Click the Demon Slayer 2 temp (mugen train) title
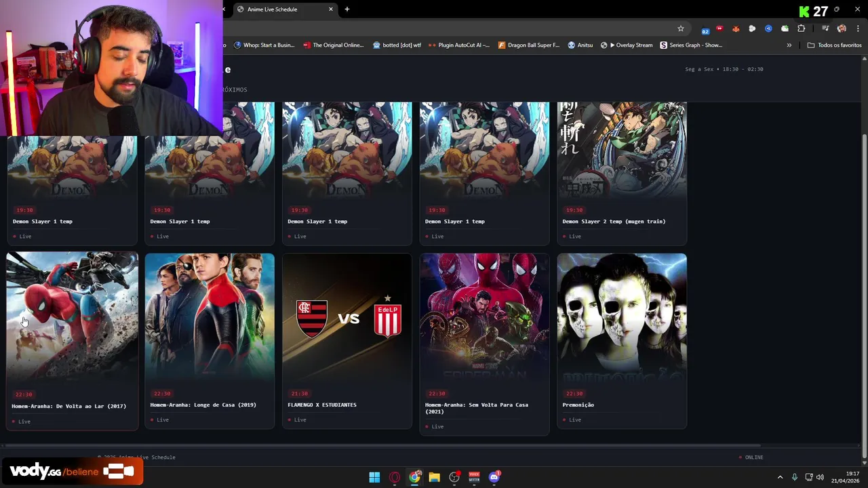This screenshot has height=488, width=868. pos(614,221)
